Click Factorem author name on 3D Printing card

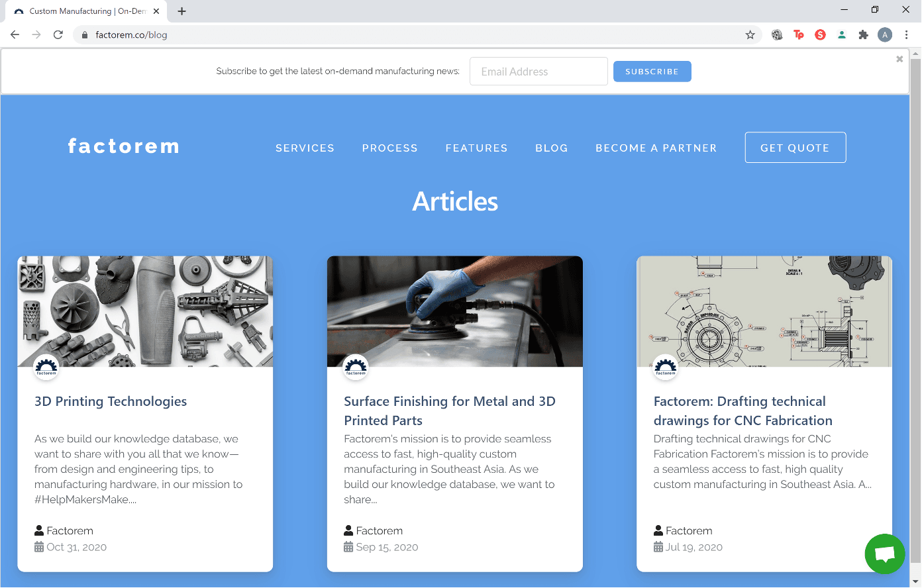point(70,530)
